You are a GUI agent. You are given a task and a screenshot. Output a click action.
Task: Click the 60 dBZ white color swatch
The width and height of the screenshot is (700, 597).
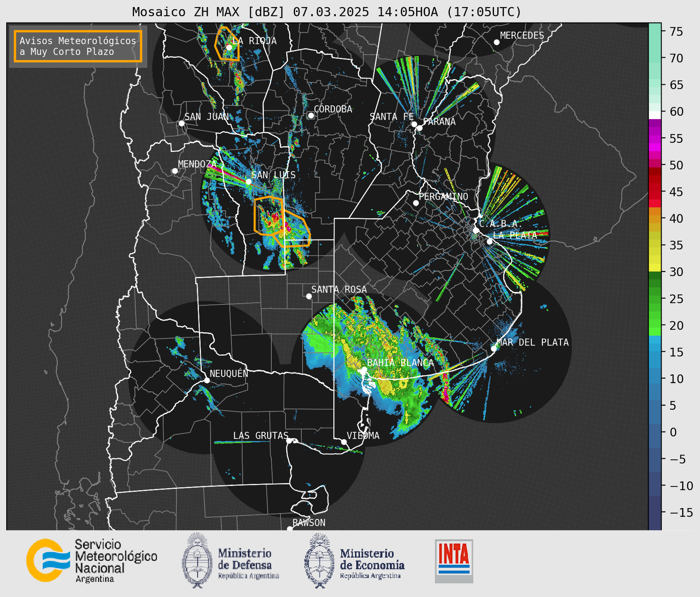point(655,115)
